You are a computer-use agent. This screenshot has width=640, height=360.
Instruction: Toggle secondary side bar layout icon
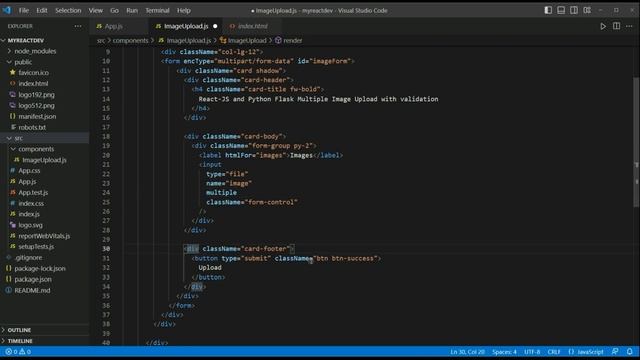(574, 10)
